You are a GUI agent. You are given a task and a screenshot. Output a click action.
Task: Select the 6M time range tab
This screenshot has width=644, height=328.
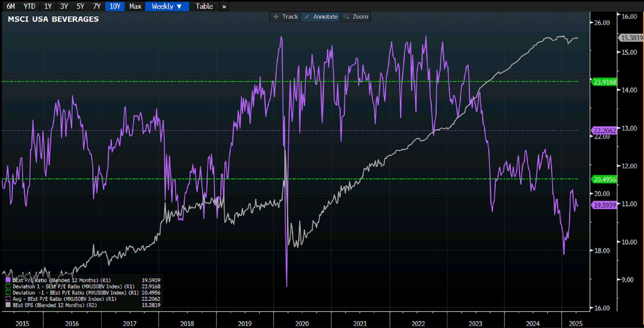(x=11, y=6)
